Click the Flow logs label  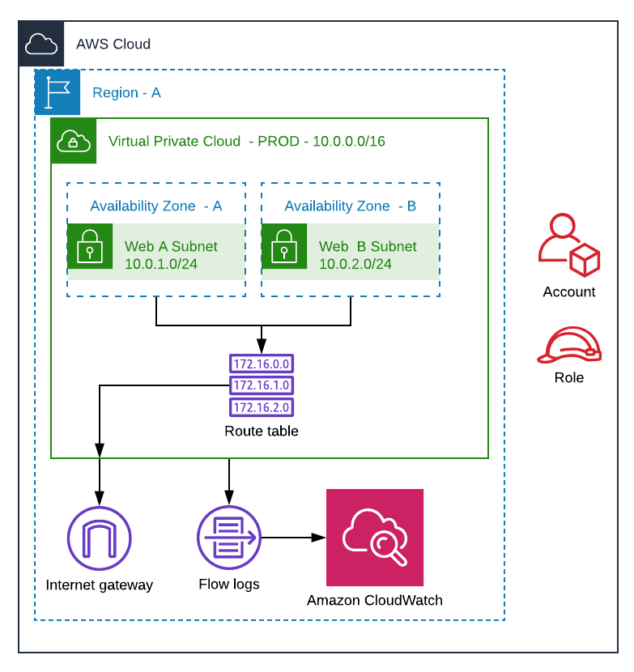coord(229,584)
